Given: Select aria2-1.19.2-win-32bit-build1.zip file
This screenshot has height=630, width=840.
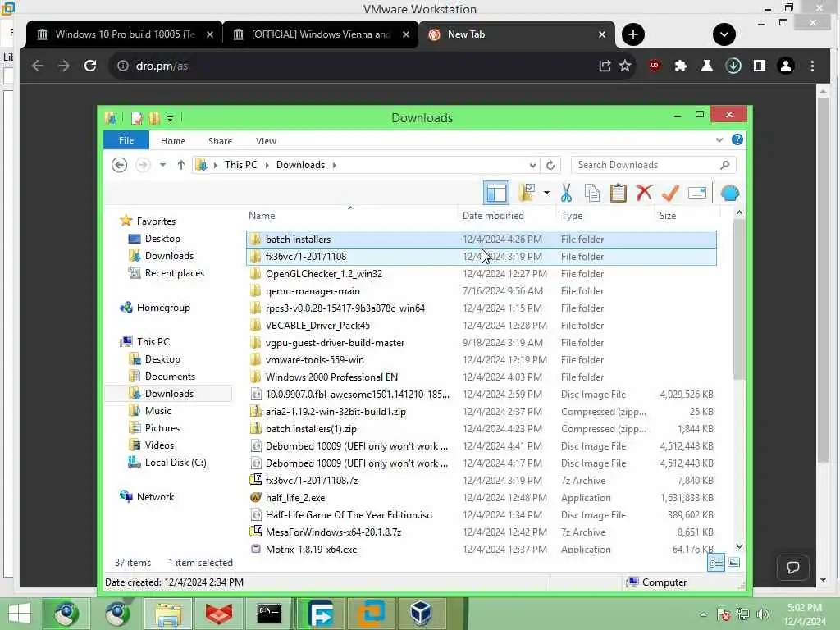Looking at the screenshot, I should tap(481, 412).
